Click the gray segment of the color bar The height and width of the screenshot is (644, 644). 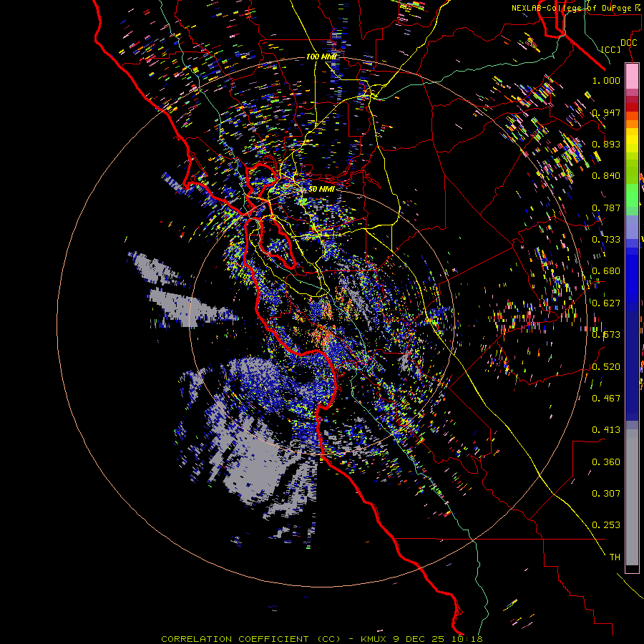point(632,497)
